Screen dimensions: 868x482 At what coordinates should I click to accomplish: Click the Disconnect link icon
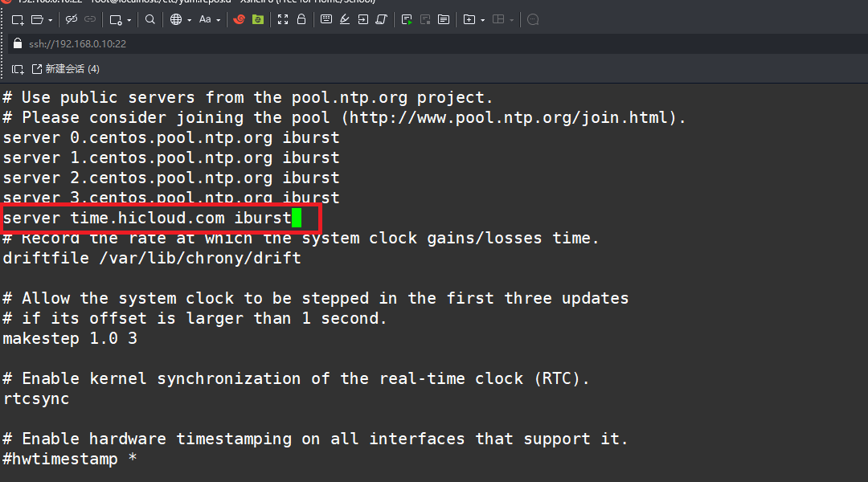coord(72,19)
